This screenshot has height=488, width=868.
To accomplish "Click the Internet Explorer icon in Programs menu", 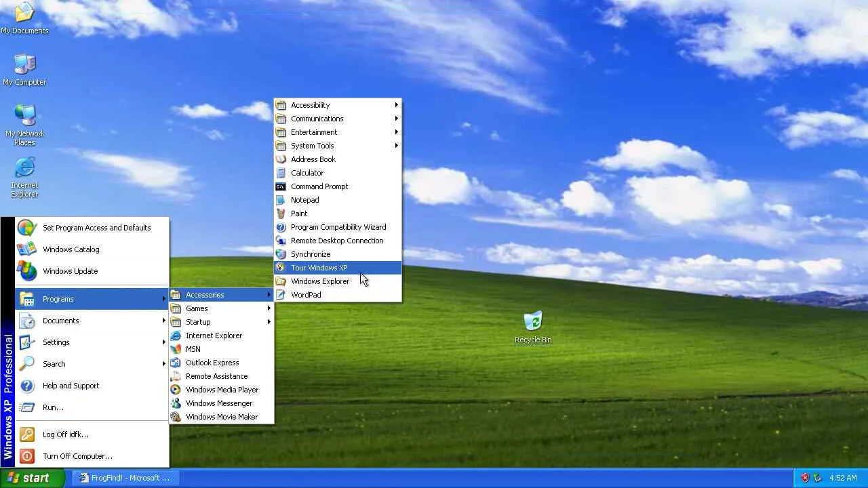I will [176, 335].
